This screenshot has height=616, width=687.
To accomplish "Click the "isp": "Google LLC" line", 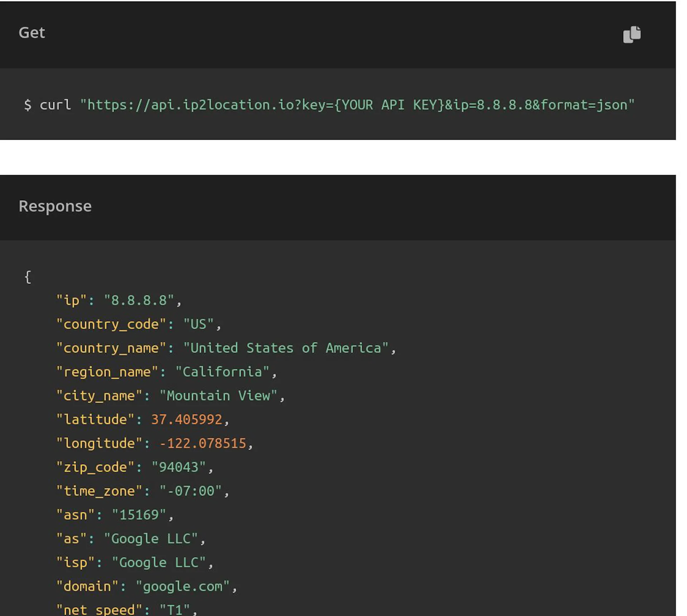I will [x=135, y=563].
